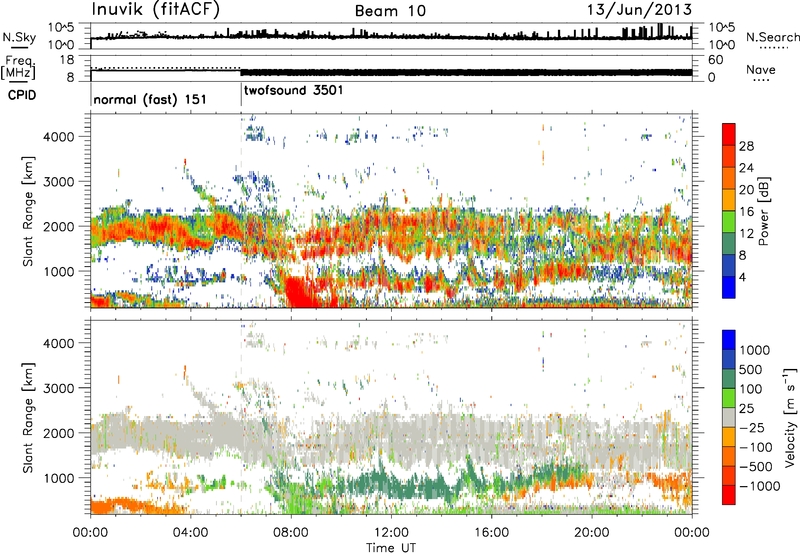Click the '1000' velocity scale label
Screen dimensions: 800x554
[x=755, y=350]
